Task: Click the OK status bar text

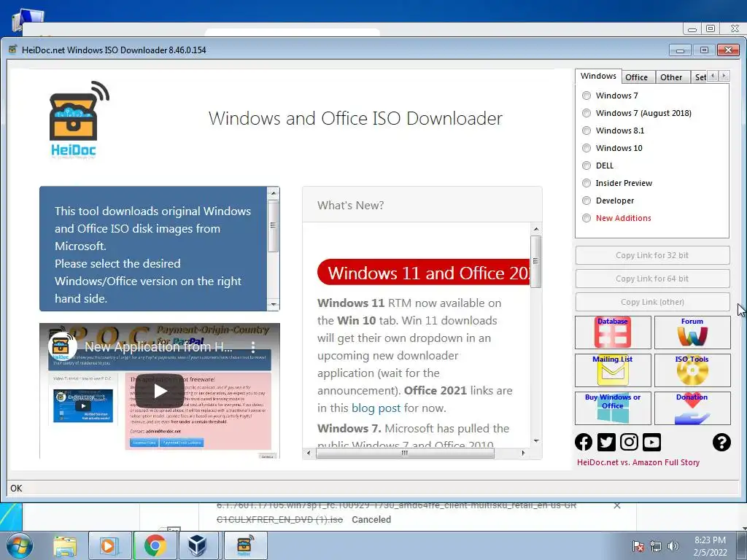Action: (x=16, y=488)
